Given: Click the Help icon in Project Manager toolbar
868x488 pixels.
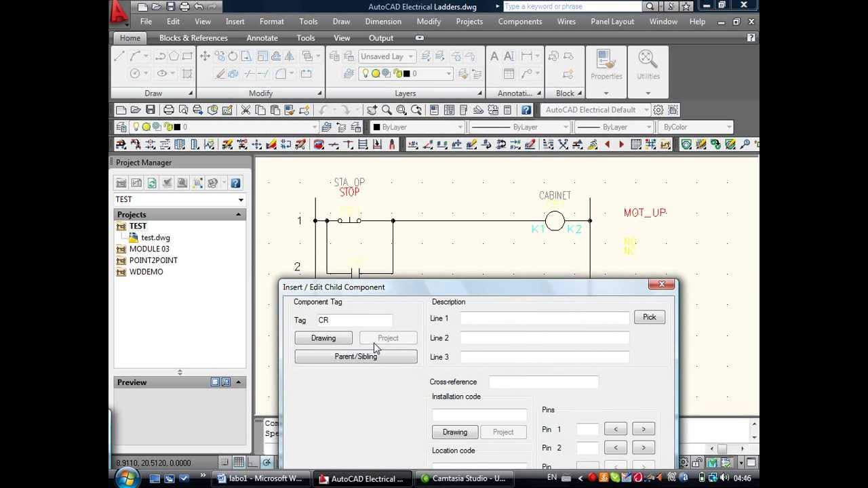Looking at the screenshot, I should point(235,183).
